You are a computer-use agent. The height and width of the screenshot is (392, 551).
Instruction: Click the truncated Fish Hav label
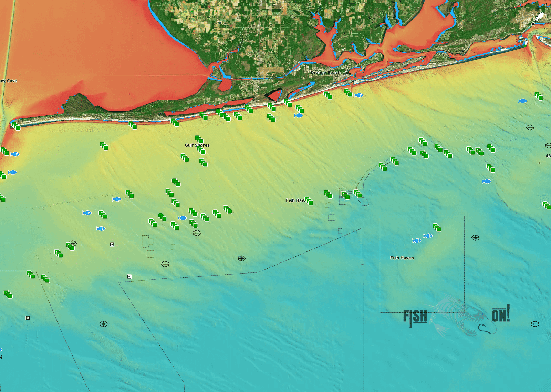click(x=295, y=200)
